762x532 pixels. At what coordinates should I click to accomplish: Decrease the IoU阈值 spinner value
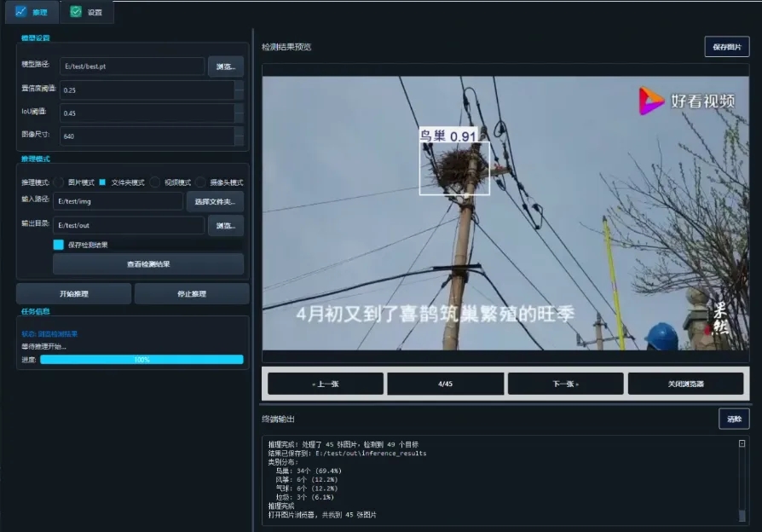(x=240, y=117)
